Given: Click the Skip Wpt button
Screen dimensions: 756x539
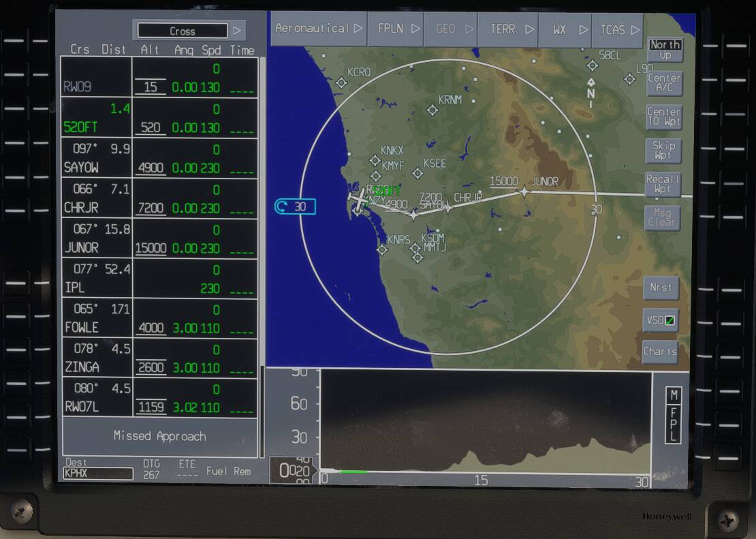Looking at the screenshot, I should (x=663, y=150).
